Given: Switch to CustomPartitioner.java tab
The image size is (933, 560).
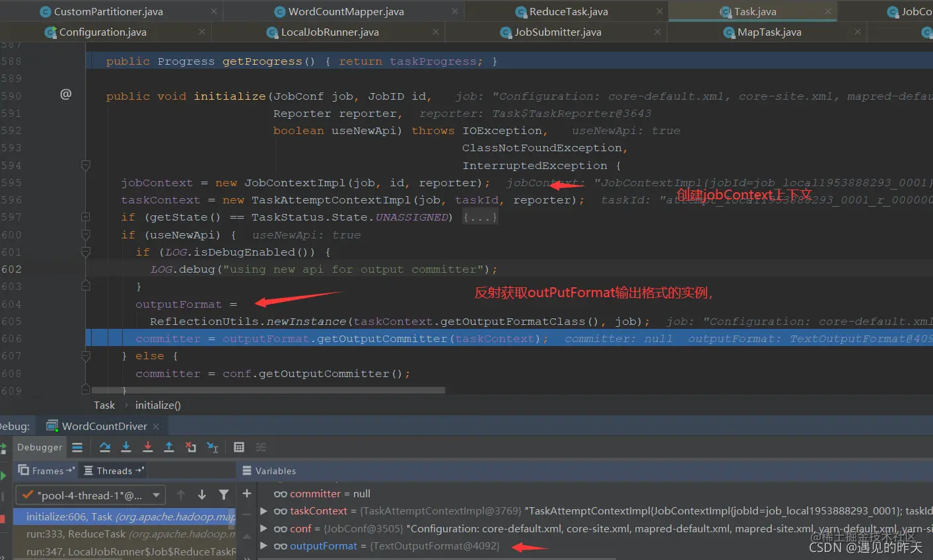Looking at the screenshot, I should click(108, 11).
